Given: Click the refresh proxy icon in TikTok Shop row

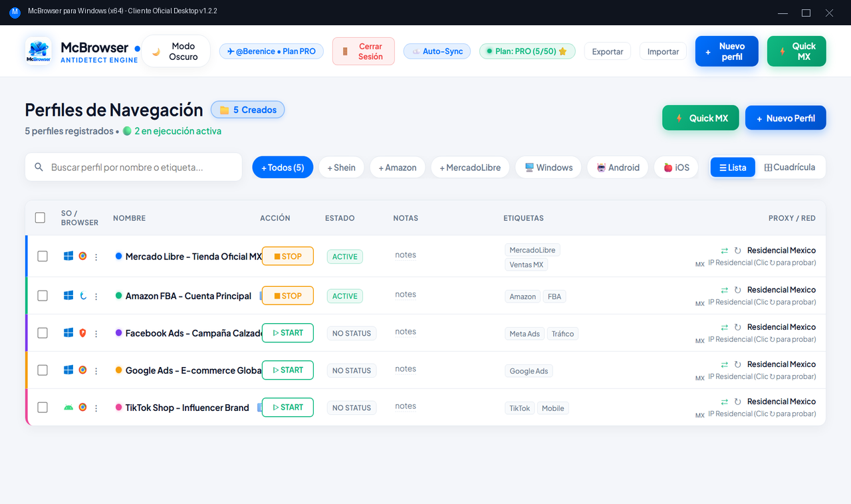Looking at the screenshot, I should pos(737,402).
